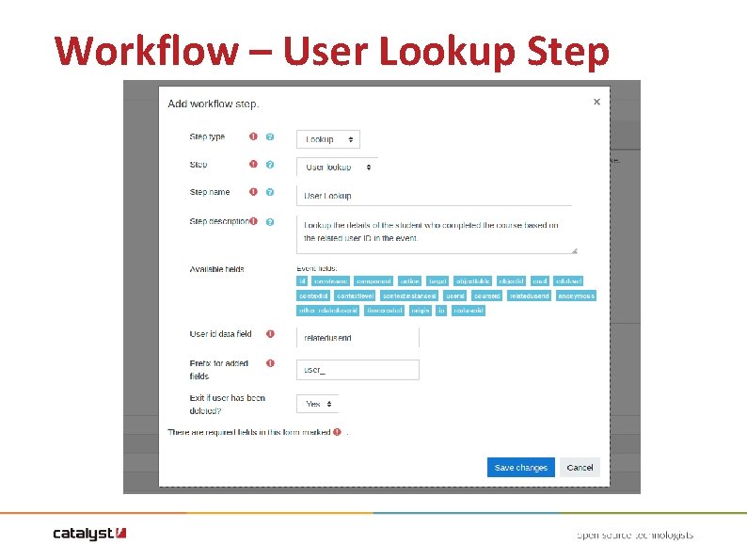Open the Step type Lookup dropdown
The height and width of the screenshot is (560, 747).
(328, 139)
